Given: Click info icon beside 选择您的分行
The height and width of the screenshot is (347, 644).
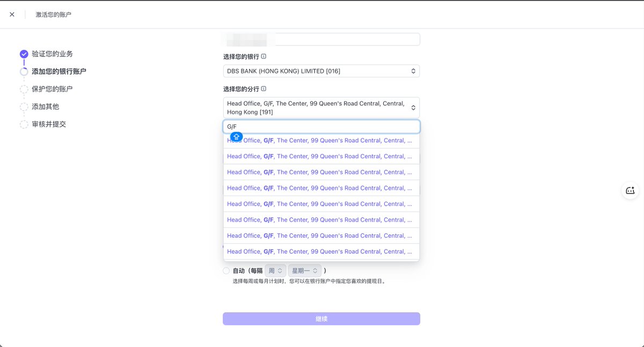Looking at the screenshot, I should coord(264,89).
